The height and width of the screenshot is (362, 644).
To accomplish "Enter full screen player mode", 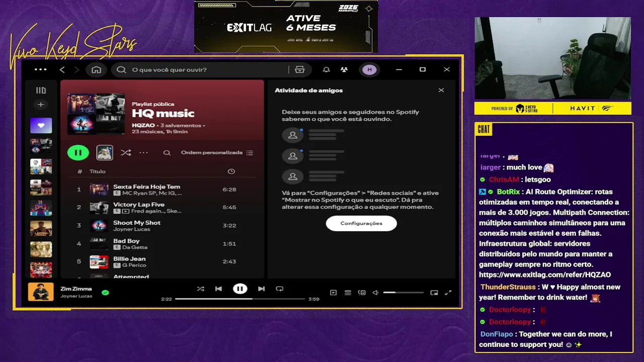I will [x=448, y=293].
